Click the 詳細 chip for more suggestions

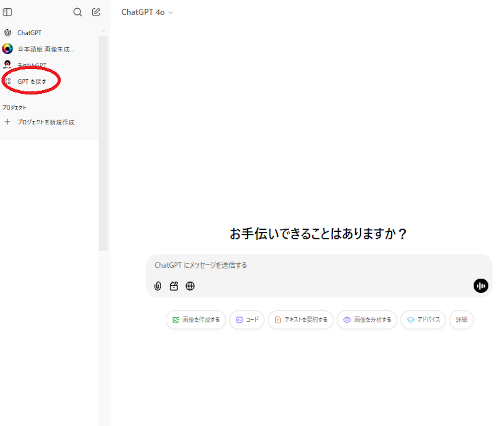[x=461, y=320]
